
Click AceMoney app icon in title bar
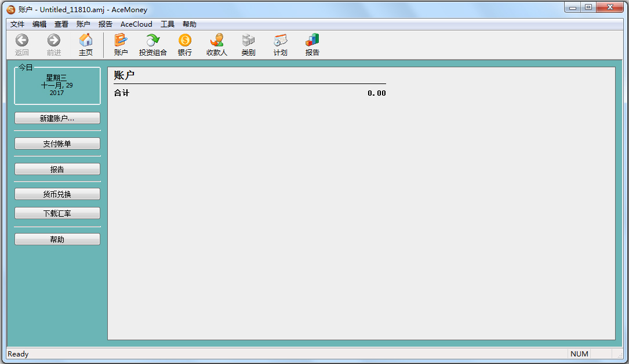coord(11,10)
